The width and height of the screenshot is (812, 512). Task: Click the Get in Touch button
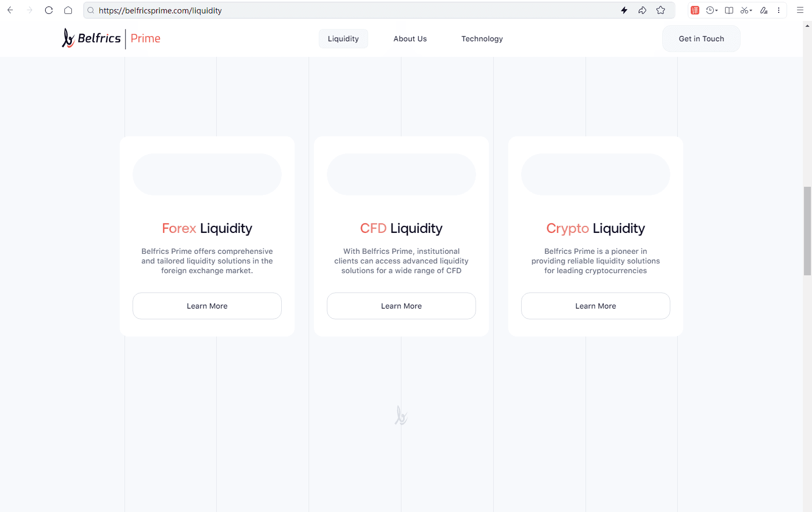click(701, 39)
